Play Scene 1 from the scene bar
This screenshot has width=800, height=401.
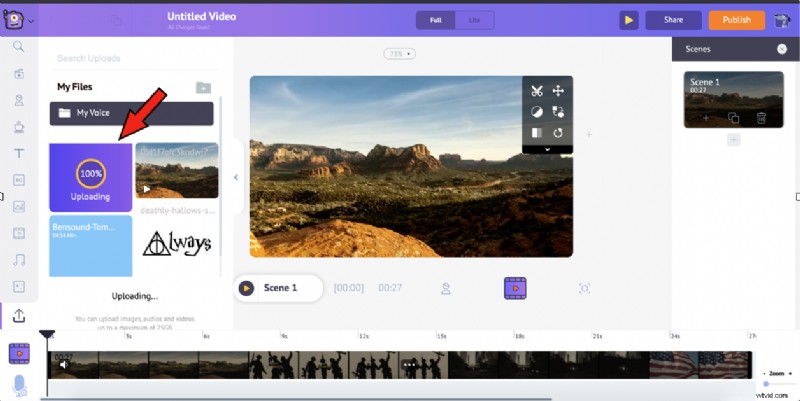(x=246, y=288)
